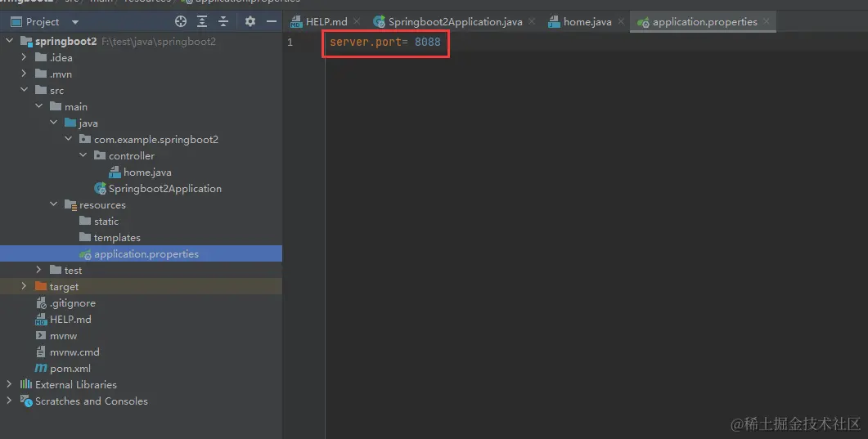
Task: Select the mvnw.cmd file
Action: click(74, 352)
